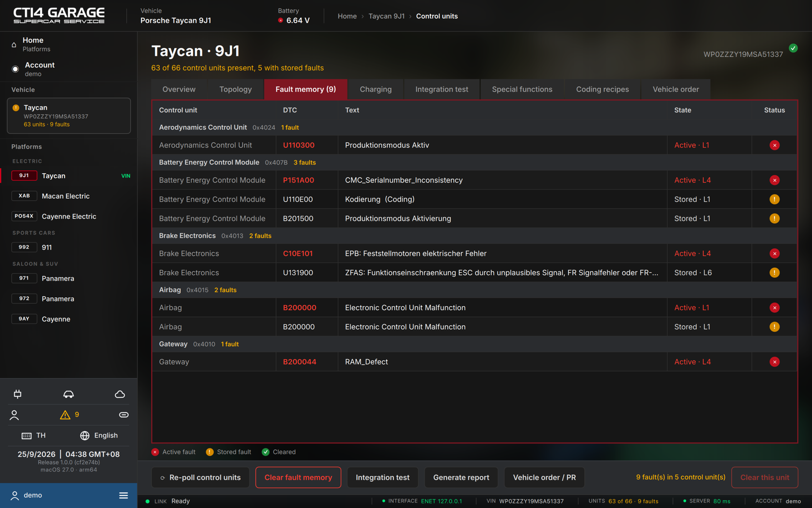Click the Airbag 0x4015 group header
Image resolution: width=812 pixels, height=508 pixels.
pyautogui.click(x=475, y=290)
